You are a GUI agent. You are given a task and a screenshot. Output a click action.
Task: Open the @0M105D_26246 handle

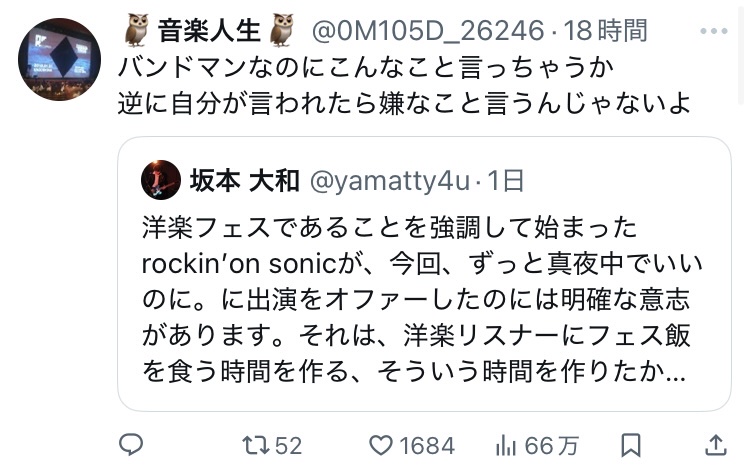[x=428, y=31]
